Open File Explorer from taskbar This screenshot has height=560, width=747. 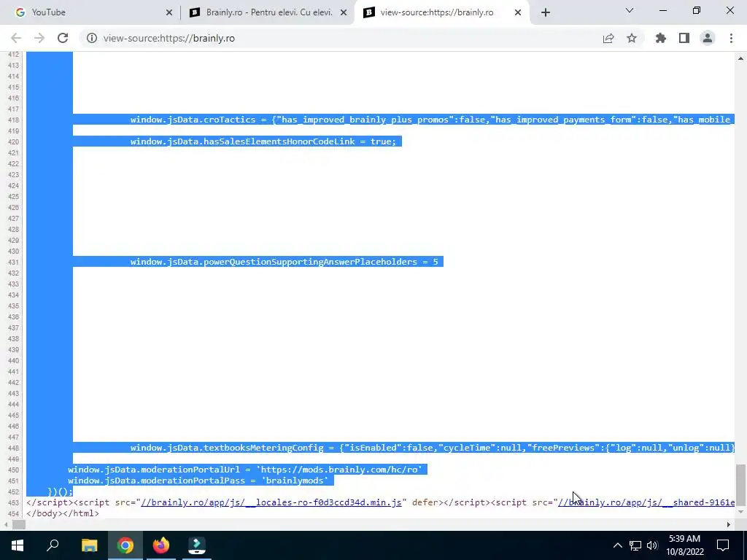[89, 545]
